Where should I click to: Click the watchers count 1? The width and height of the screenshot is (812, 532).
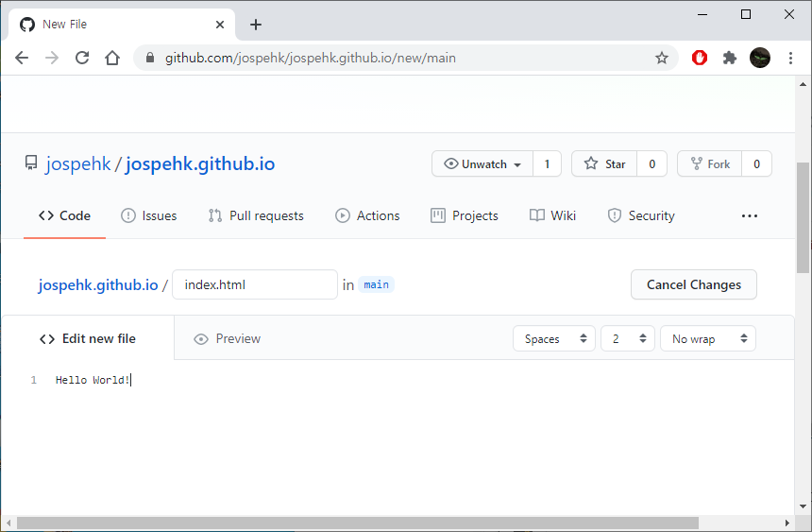tap(547, 163)
